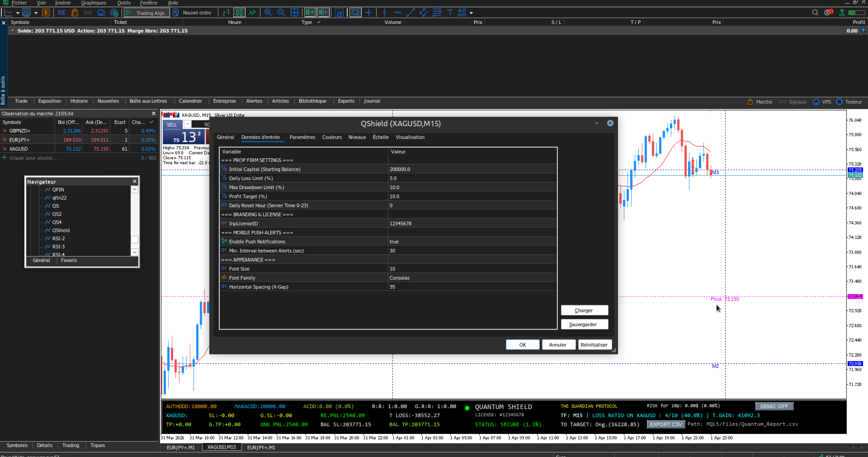
Task: Toggle the Type column checkmark in the toolbox
Action: 319,22
